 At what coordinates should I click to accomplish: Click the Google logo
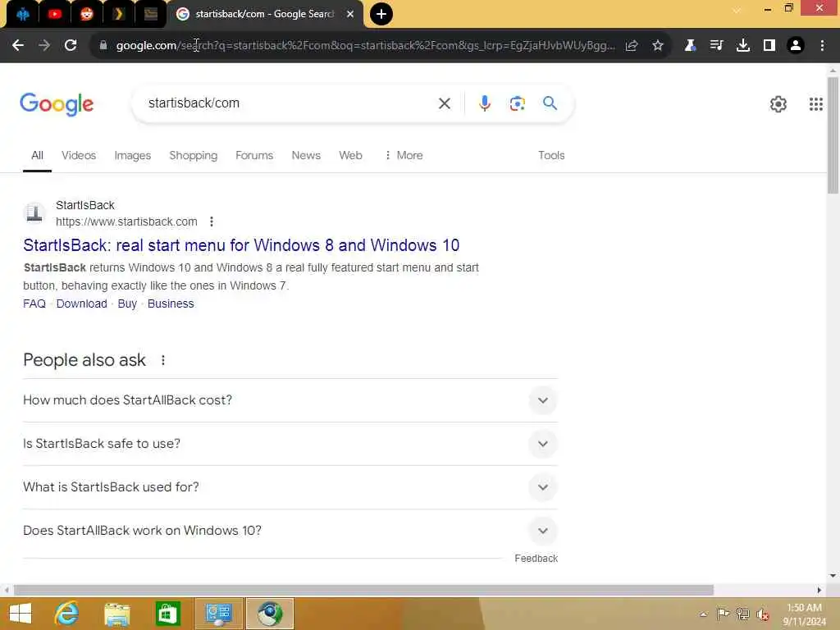pyautogui.click(x=57, y=104)
